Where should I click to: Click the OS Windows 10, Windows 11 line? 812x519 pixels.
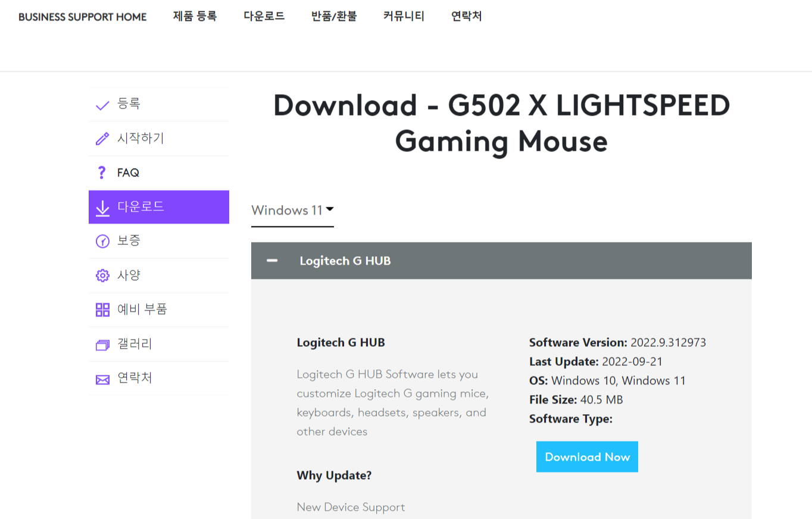607,381
